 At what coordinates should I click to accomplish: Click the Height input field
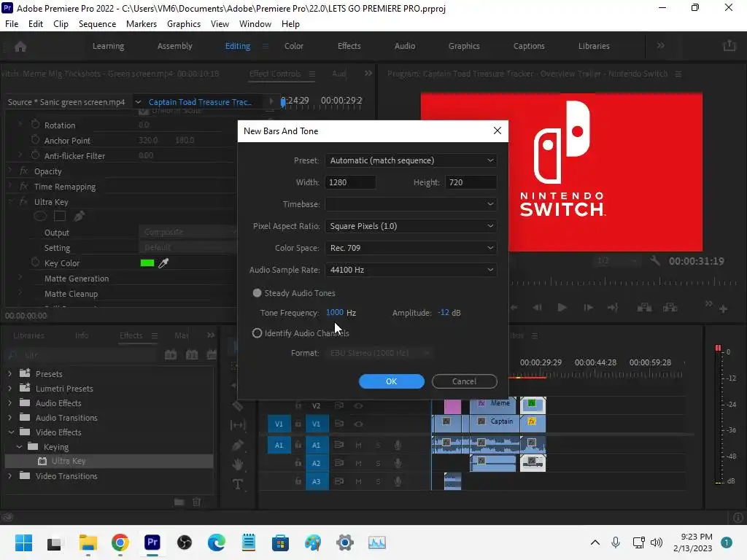point(471,182)
